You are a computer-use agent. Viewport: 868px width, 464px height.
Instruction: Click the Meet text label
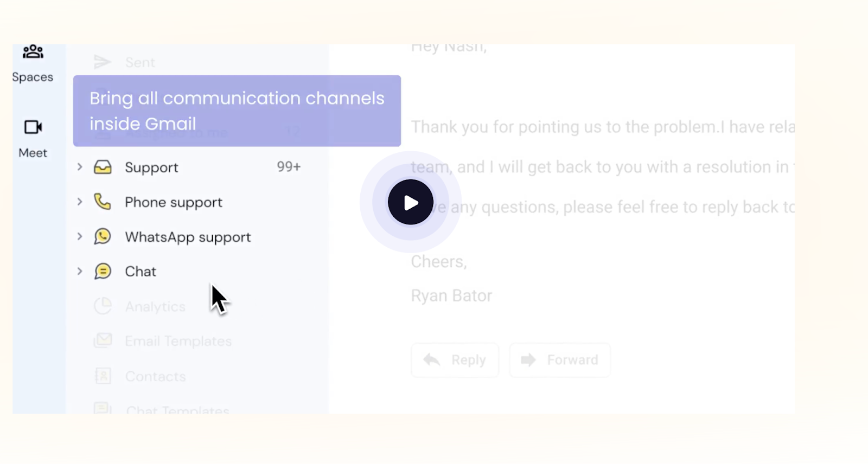33,153
